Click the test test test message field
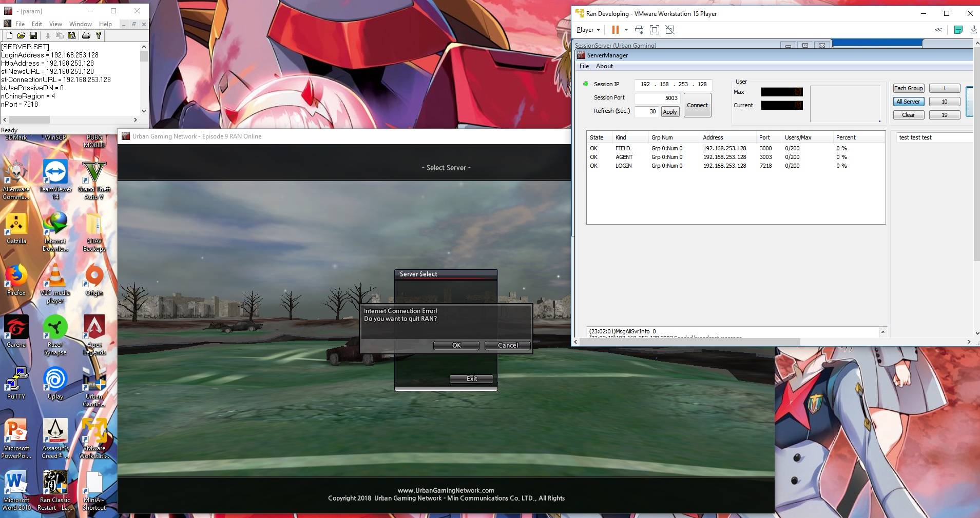980x518 pixels. click(x=934, y=137)
